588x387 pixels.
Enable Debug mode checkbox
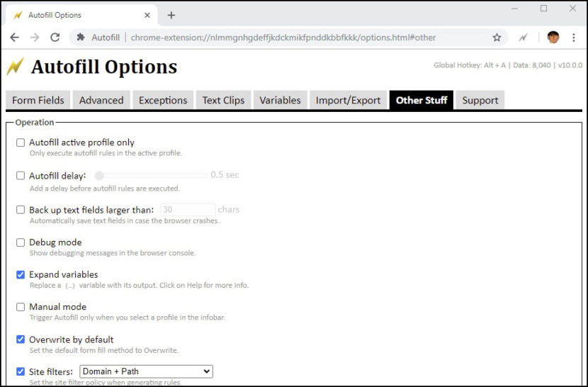21,242
